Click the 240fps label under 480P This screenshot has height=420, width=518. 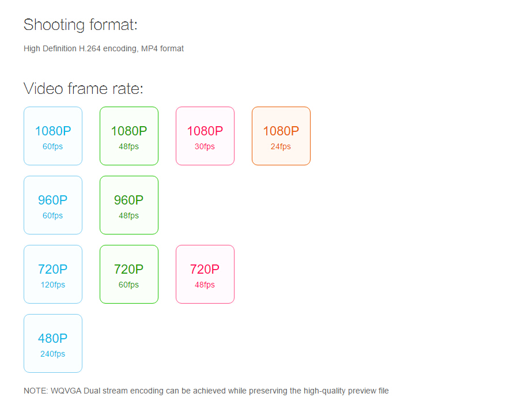pyautogui.click(x=52, y=354)
